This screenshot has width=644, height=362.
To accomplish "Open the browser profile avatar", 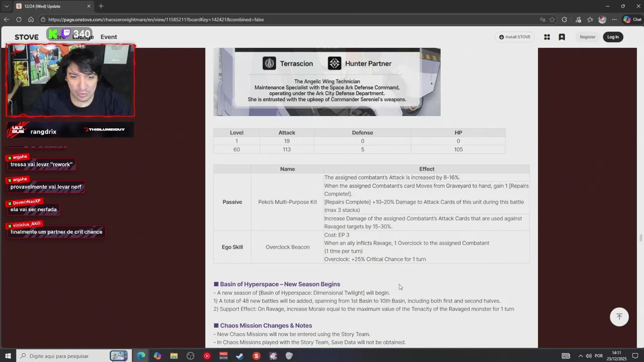I will 602,20.
